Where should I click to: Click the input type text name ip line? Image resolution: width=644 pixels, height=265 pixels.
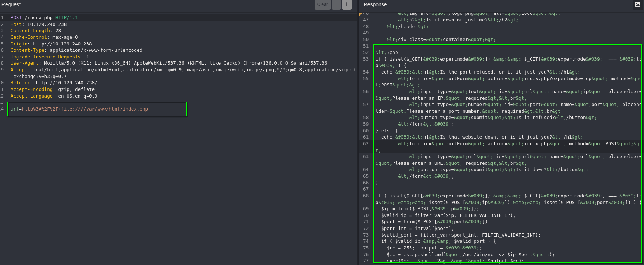tap(509, 95)
